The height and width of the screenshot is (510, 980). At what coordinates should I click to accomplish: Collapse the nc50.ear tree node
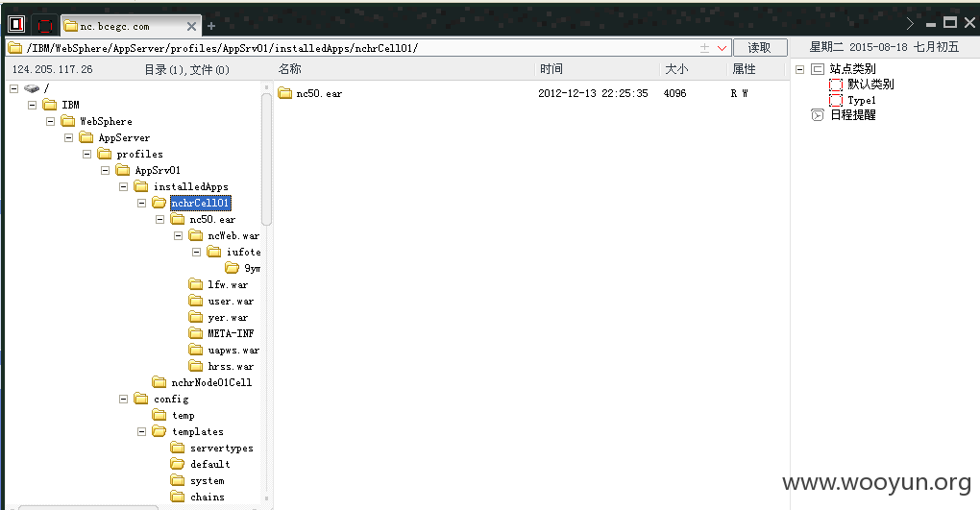tap(160, 219)
